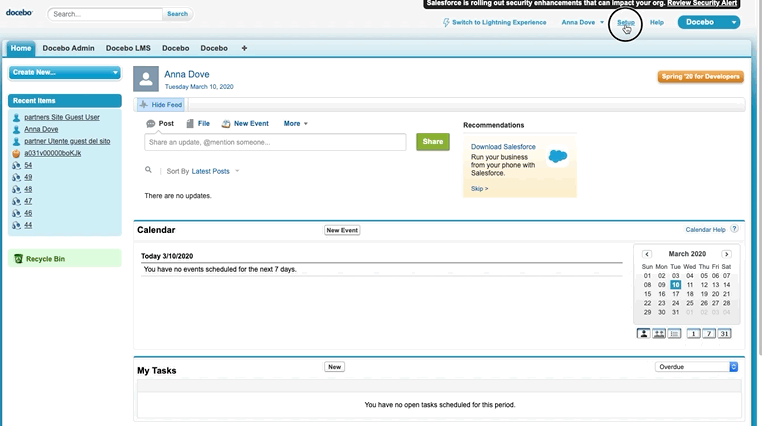Select March 10 in mini calendar
Image resolution: width=762 pixels, height=426 pixels.
click(675, 285)
